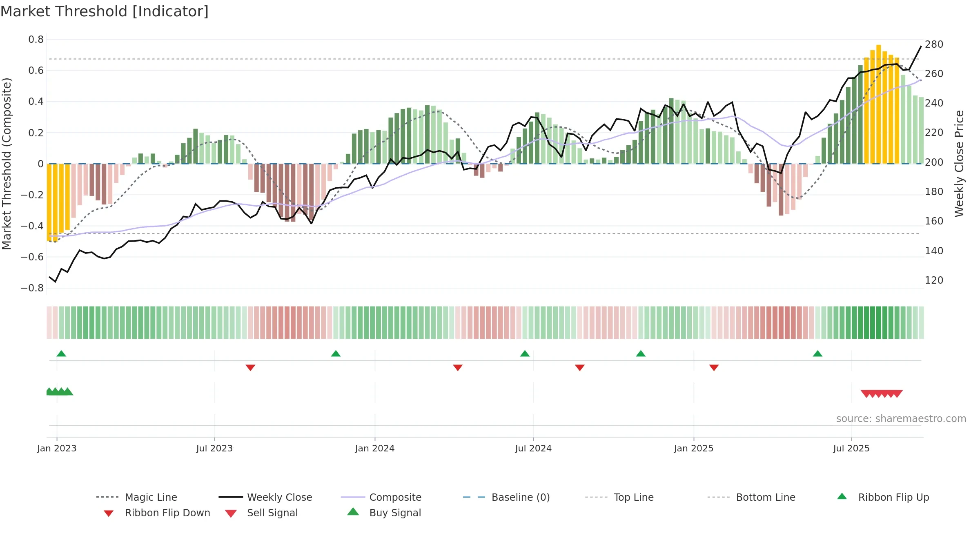Click the Jul 2024 x-axis label

point(533,448)
